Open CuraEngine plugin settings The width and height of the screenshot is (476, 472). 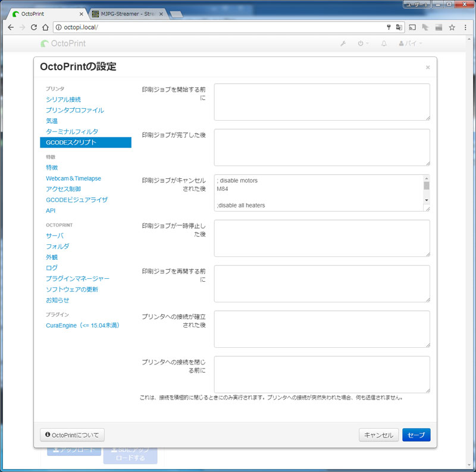point(83,326)
